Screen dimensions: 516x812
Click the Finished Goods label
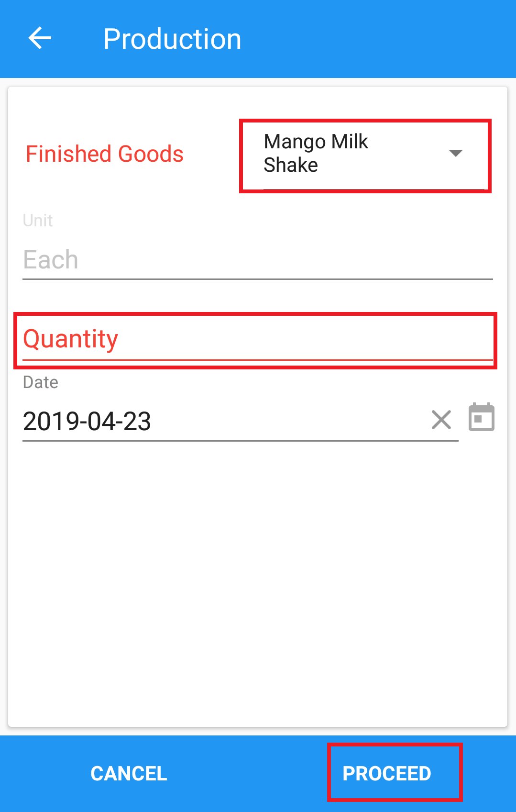coord(105,154)
